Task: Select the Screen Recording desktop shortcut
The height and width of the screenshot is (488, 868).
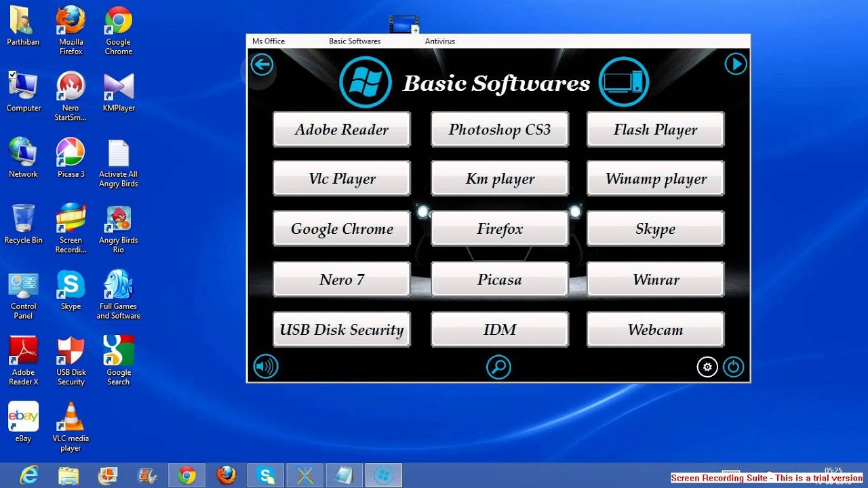Action: click(x=71, y=228)
